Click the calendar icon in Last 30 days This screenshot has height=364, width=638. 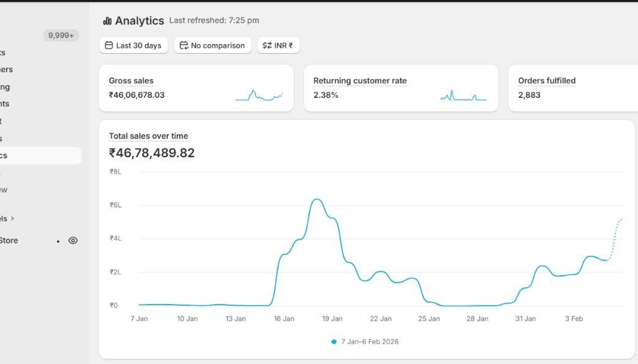click(109, 45)
